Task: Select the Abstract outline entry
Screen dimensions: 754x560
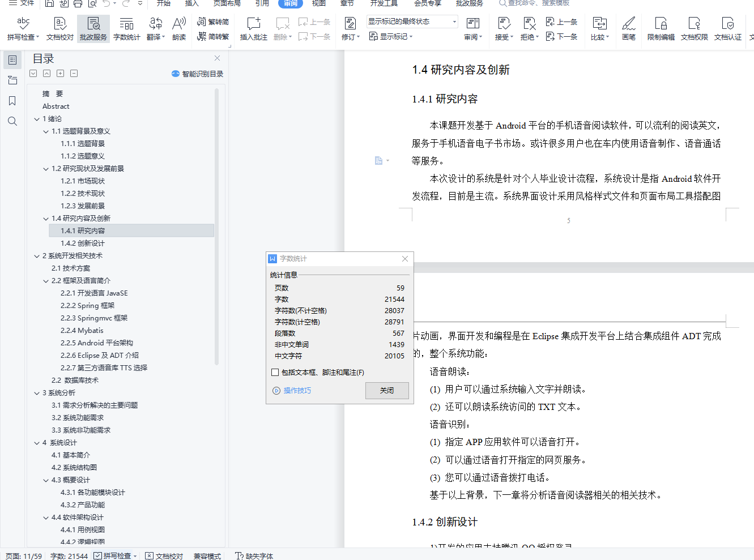Action: pyautogui.click(x=56, y=106)
